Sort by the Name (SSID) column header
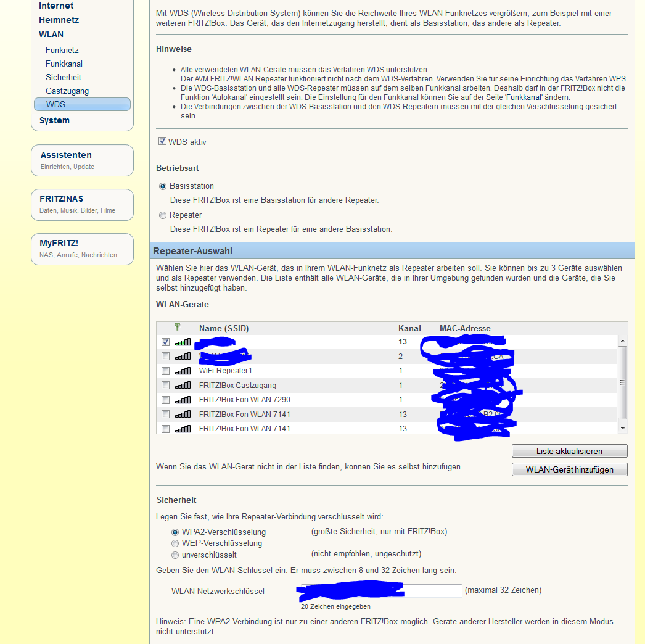The height and width of the screenshot is (644, 645). pyautogui.click(x=224, y=328)
